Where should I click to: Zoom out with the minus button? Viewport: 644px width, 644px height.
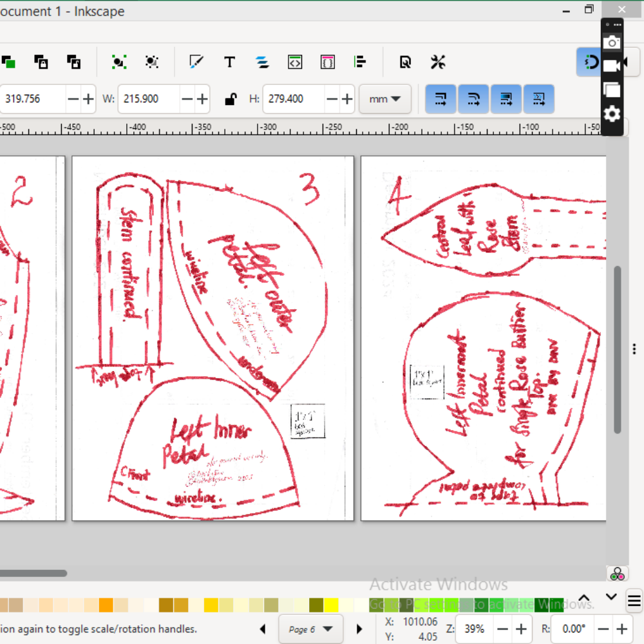[502, 629]
